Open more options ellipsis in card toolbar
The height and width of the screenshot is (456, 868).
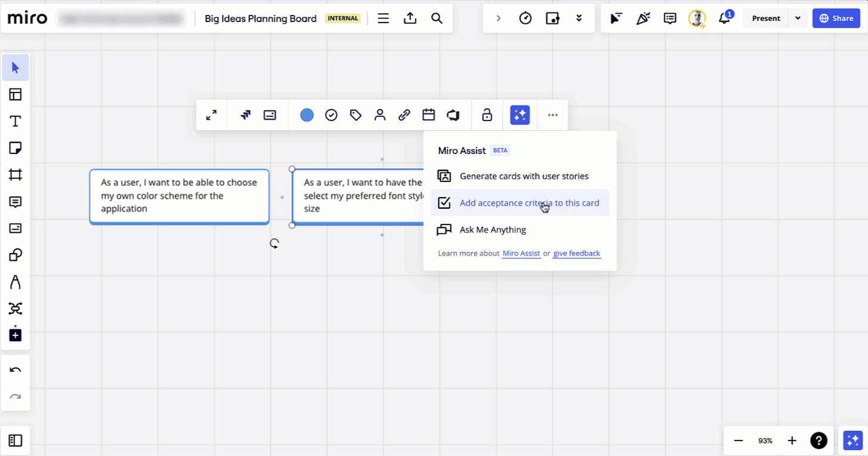click(x=553, y=115)
